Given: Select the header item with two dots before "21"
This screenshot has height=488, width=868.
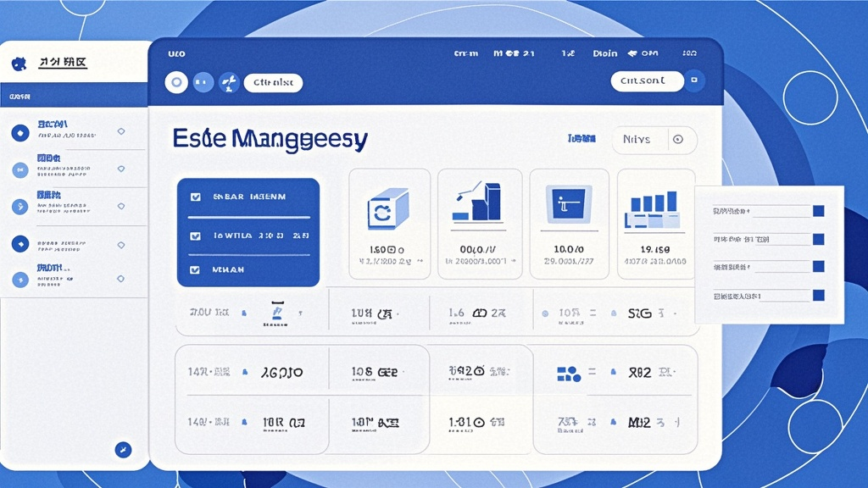Looking at the screenshot, I should click(x=514, y=53).
